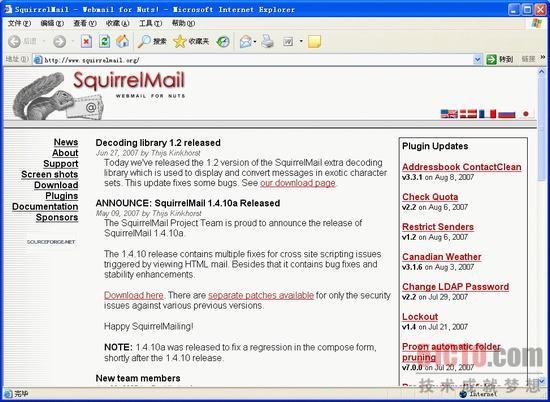Open the Plugins sidebar link
The width and height of the screenshot is (550, 402).
coord(62,196)
